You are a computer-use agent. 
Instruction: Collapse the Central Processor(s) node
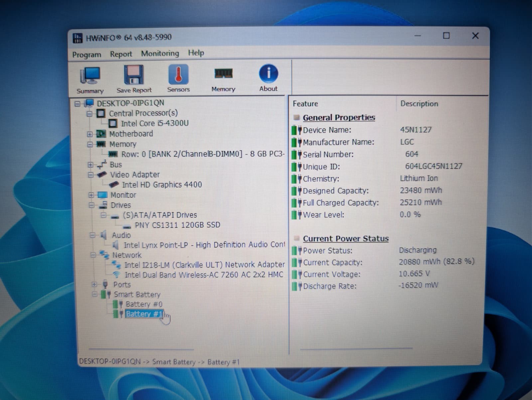coord(89,114)
